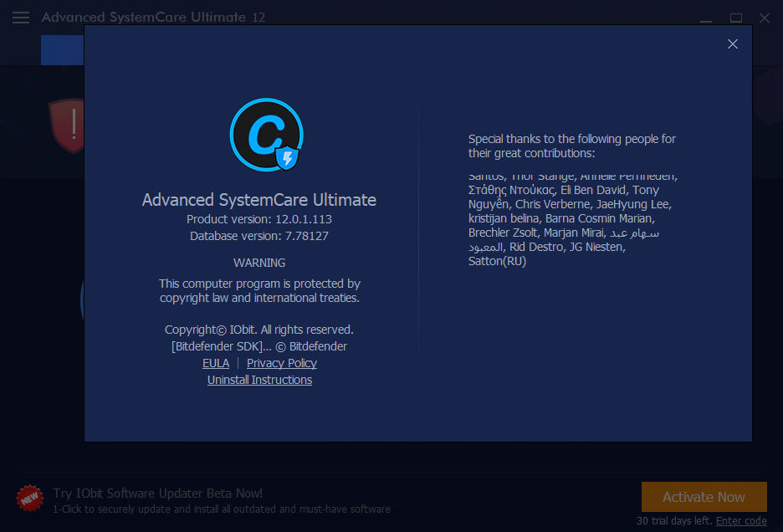Image resolution: width=783 pixels, height=532 pixels.
Task: Open the hamburger main menu icon
Action: point(21,18)
